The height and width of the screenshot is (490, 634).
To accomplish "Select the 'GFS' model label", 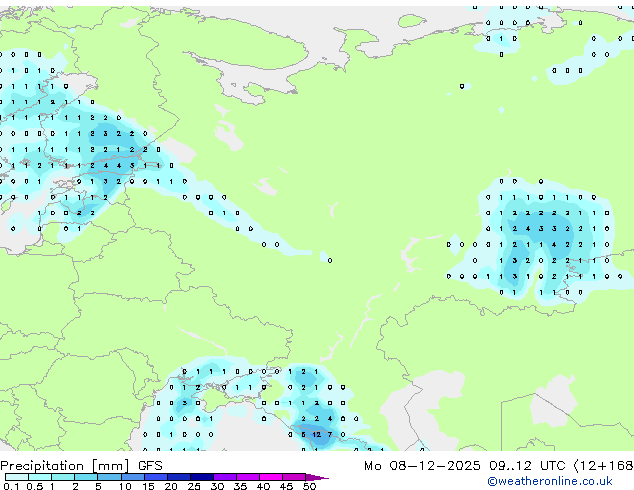I will click(x=150, y=466).
